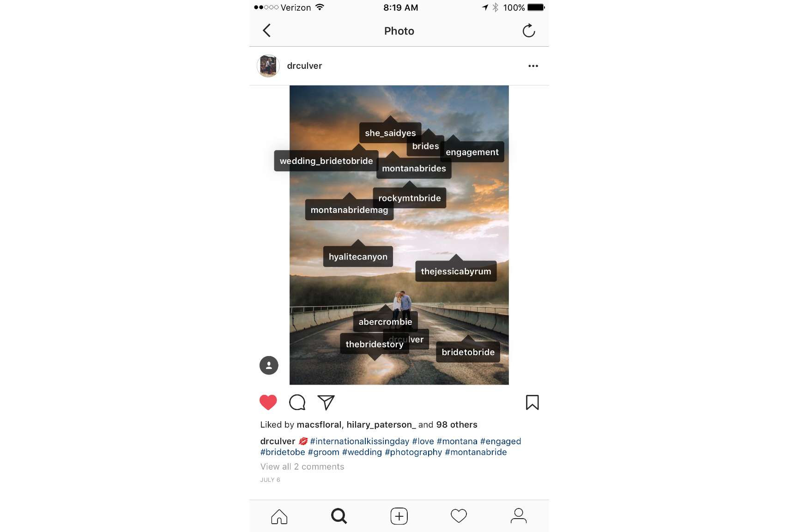The width and height of the screenshot is (798, 532).
Task: Tap drculver's profile picture
Action: tap(268, 66)
